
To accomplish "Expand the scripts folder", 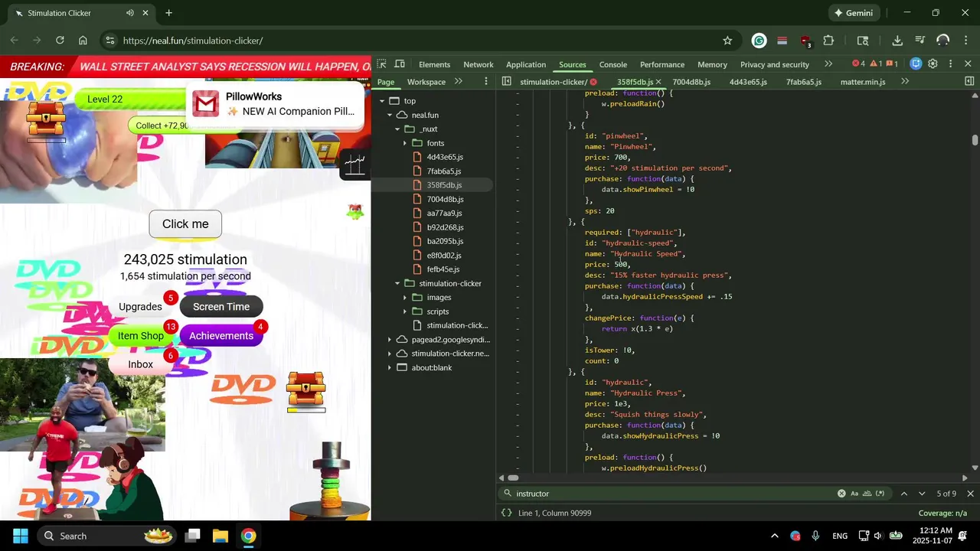I will tap(404, 311).
